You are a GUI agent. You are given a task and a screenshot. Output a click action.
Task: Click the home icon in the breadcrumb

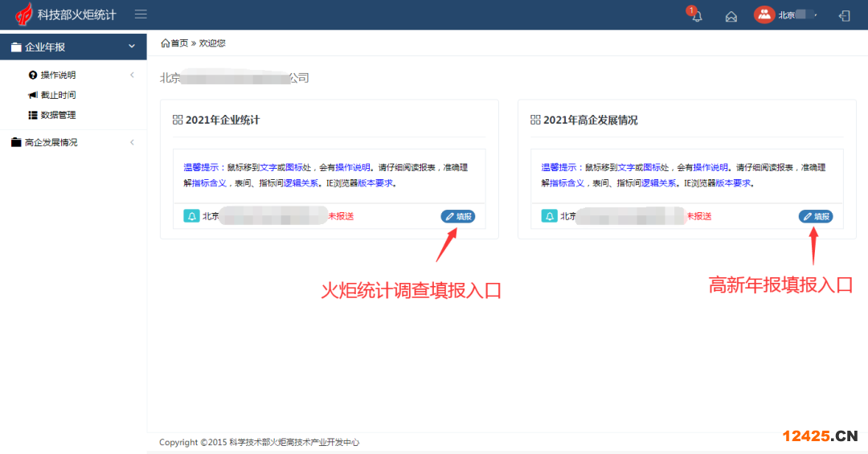coord(166,43)
